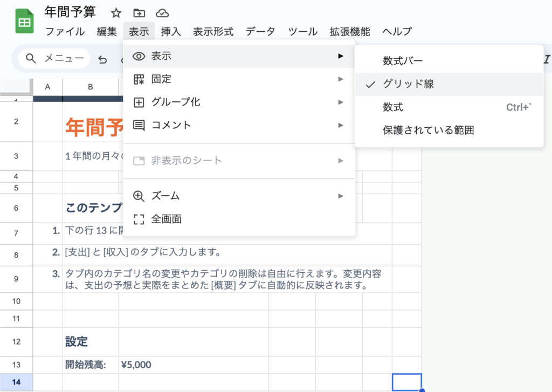Toggle 数式 formula display on

click(393, 107)
